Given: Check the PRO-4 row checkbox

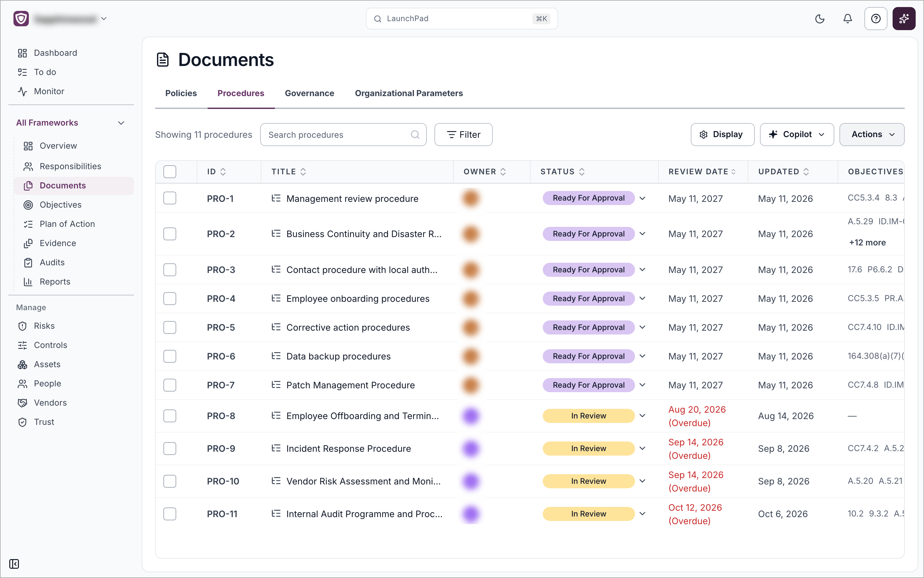Looking at the screenshot, I should coord(170,299).
